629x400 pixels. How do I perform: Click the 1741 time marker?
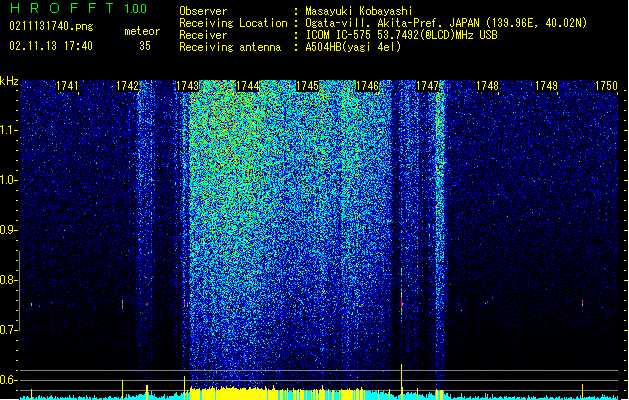pyautogui.click(x=67, y=86)
